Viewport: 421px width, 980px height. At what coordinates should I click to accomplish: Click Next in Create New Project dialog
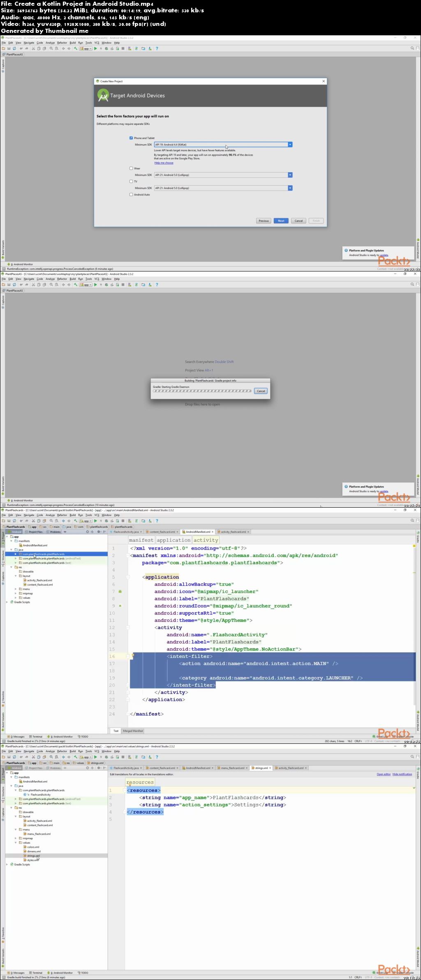coord(281,221)
